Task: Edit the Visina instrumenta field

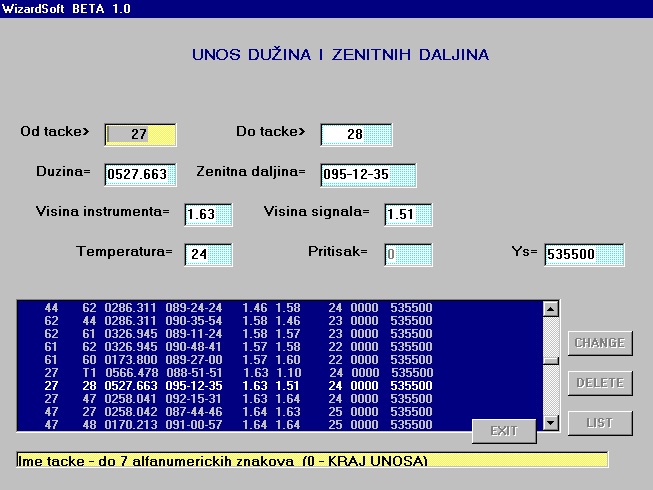Action: [208, 214]
